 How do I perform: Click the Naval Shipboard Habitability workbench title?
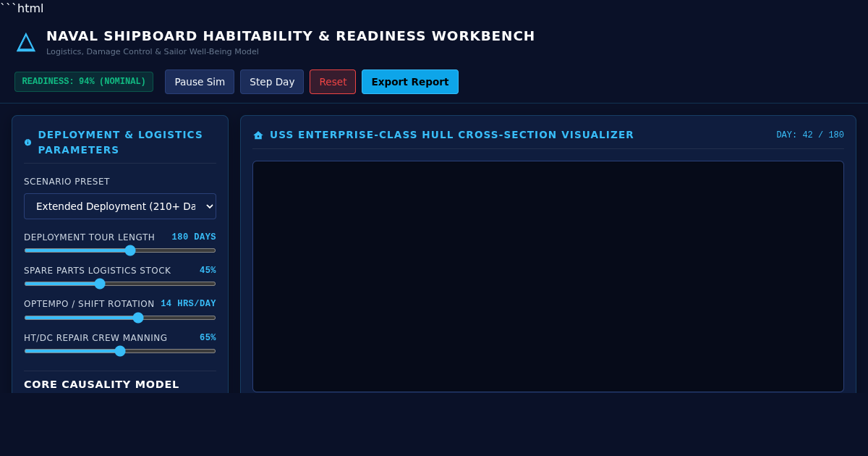291,36
